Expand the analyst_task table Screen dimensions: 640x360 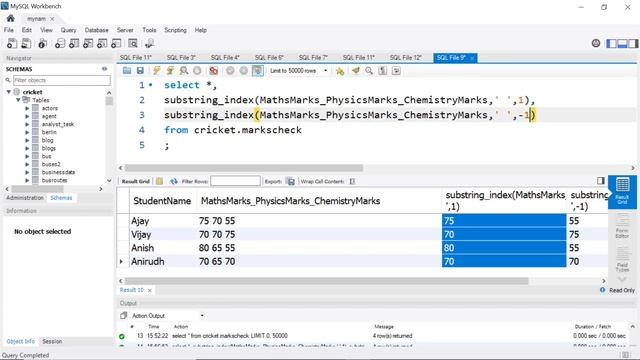27,124
